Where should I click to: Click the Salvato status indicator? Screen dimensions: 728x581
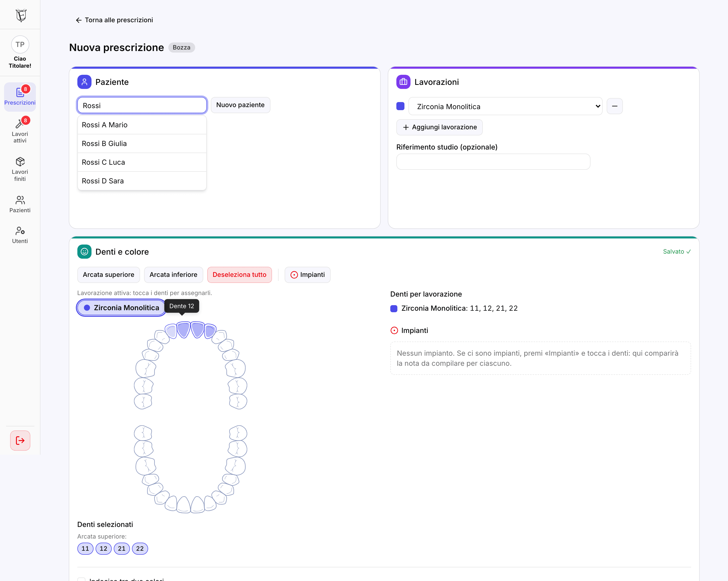(x=677, y=251)
